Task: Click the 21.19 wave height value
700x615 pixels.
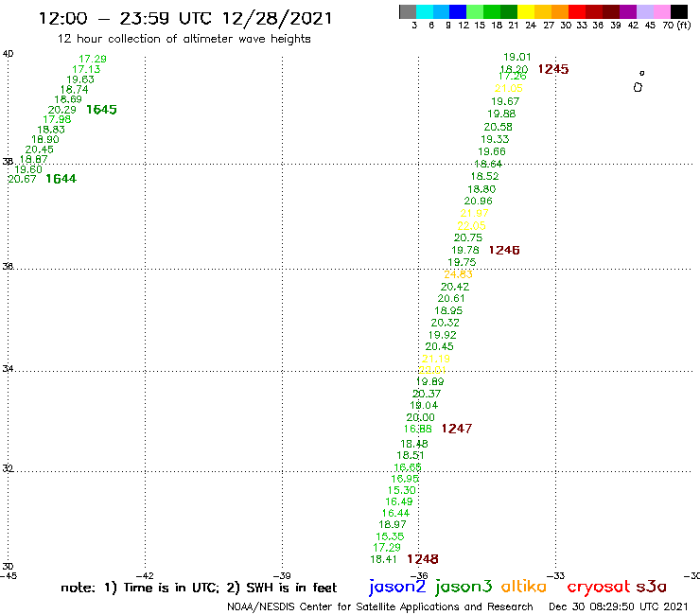Action: (436, 359)
